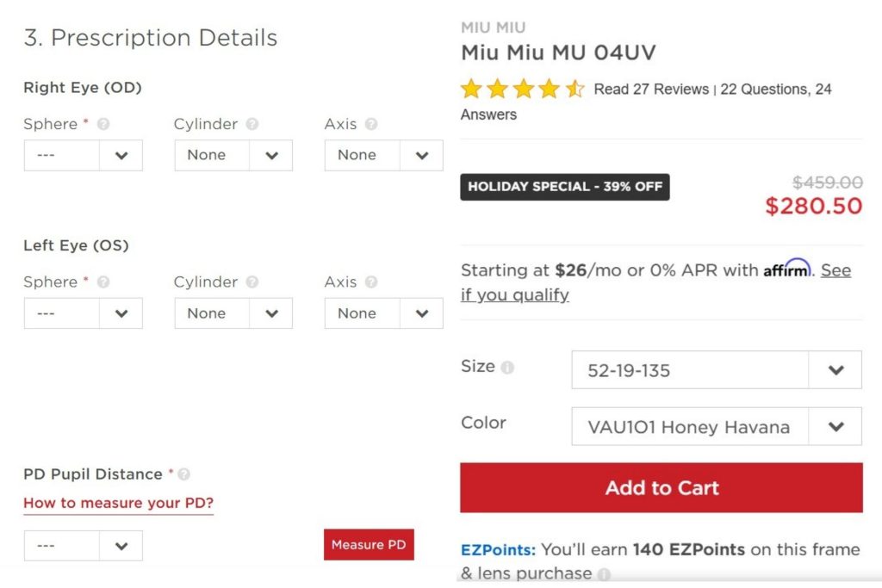Click the Size info icon

pyautogui.click(x=507, y=368)
